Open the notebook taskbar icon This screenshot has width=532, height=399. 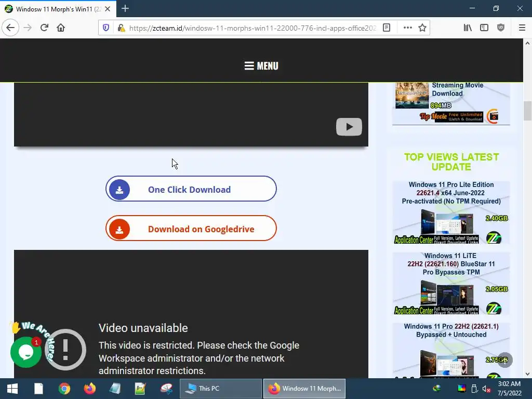click(x=115, y=389)
